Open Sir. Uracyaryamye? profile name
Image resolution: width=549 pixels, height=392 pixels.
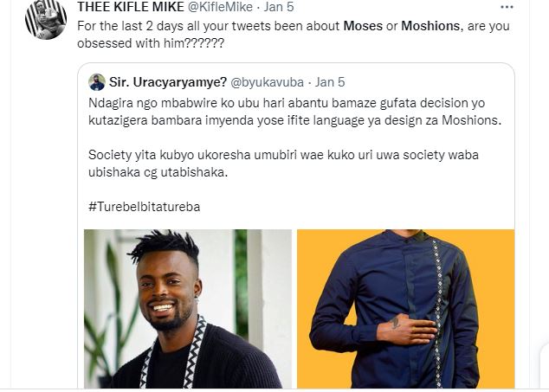point(168,82)
